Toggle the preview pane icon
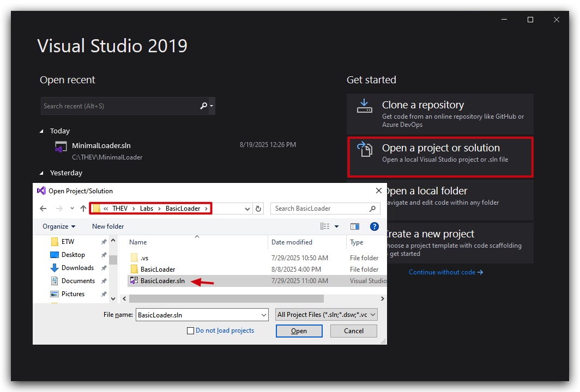580x392 pixels. [355, 226]
